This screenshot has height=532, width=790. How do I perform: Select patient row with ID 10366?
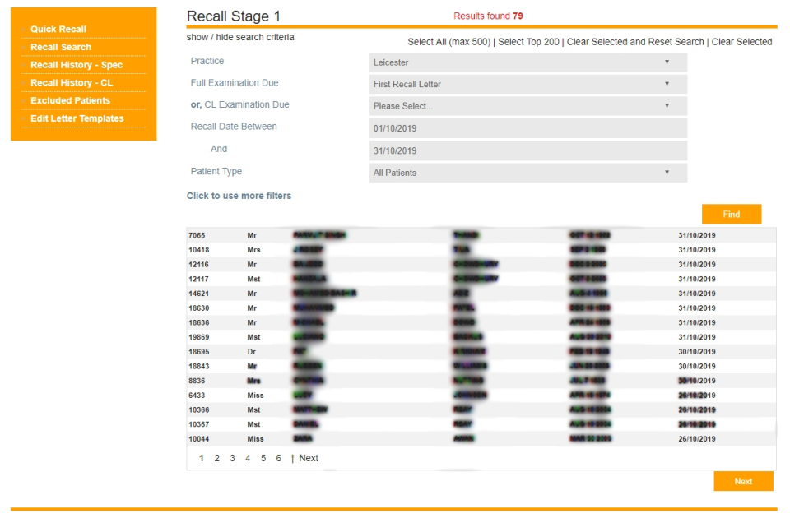tap(481, 410)
